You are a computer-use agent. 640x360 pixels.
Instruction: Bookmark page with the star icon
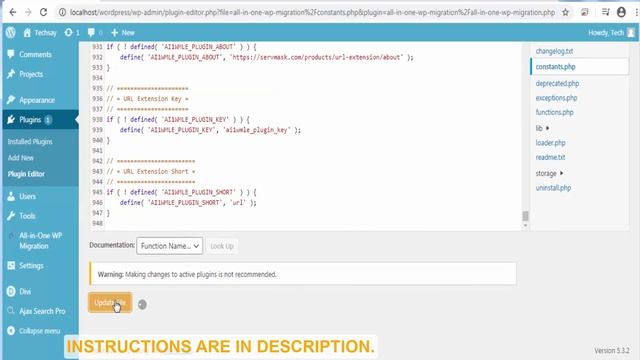click(x=565, y=12)
